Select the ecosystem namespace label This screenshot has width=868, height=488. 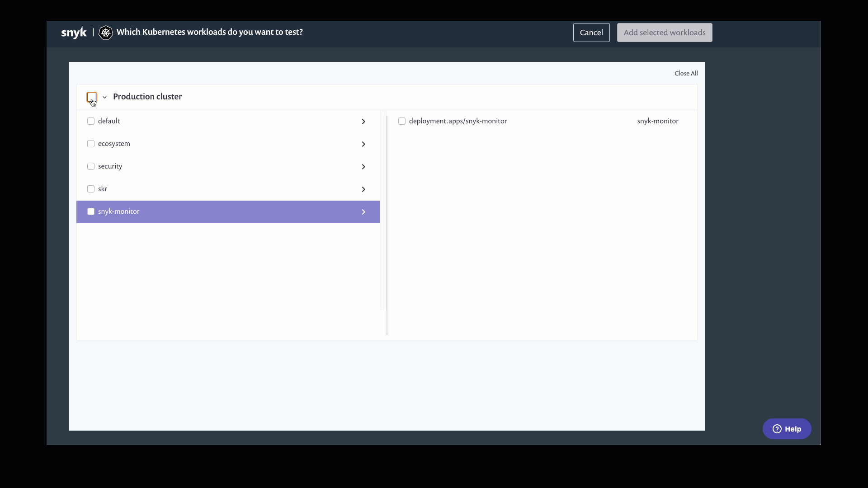click(x=114, y=144)
